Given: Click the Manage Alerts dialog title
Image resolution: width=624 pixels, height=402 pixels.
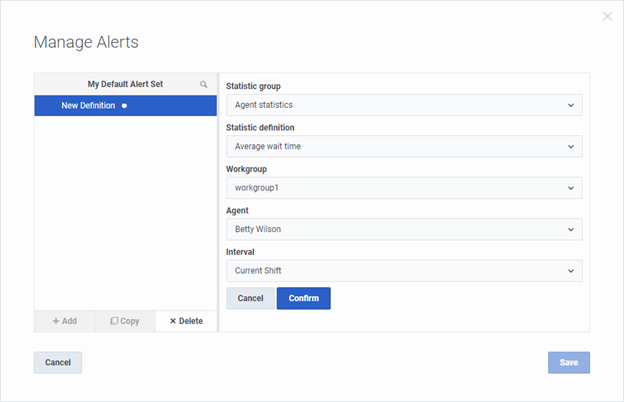Looking at the screenshot, I should coord(86,42).
